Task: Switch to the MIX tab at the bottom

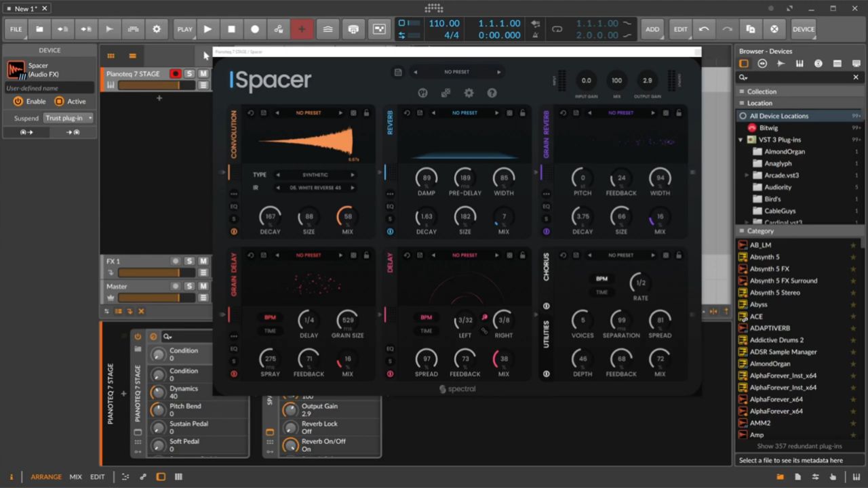Action: [75, 476]
